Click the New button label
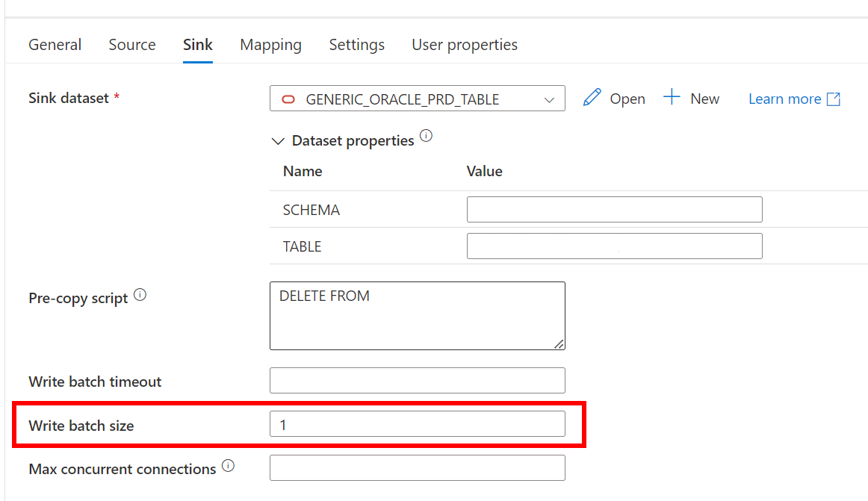The width and height of the screenshot is (868, 501). pyautogui.click(x=704, y=99)
